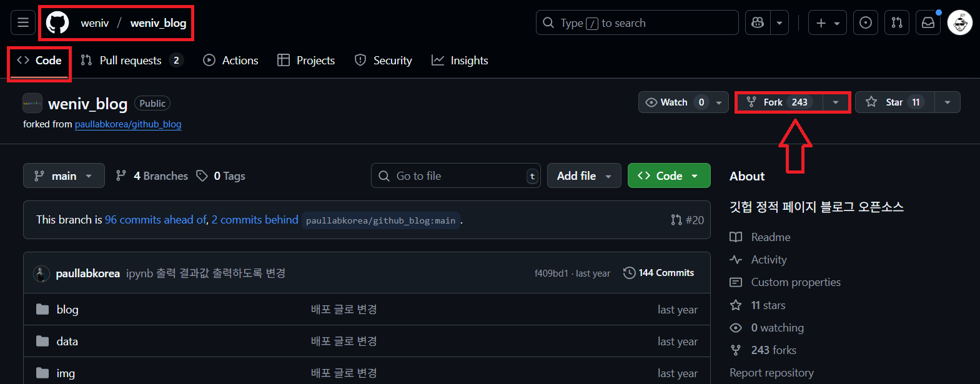The height and width of the screenshot is (384, 980).
Task: Open the Add file dropdown
Action: pyautogui.click(x=584, y=176)
